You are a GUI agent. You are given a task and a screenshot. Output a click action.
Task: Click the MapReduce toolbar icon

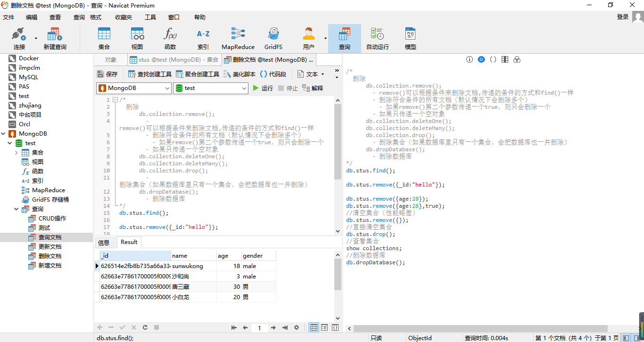238,38
